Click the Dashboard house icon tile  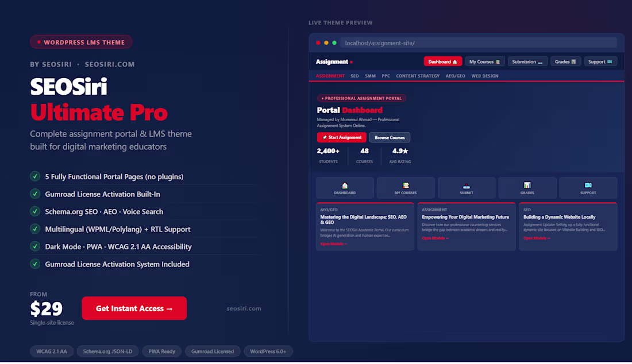345,188
